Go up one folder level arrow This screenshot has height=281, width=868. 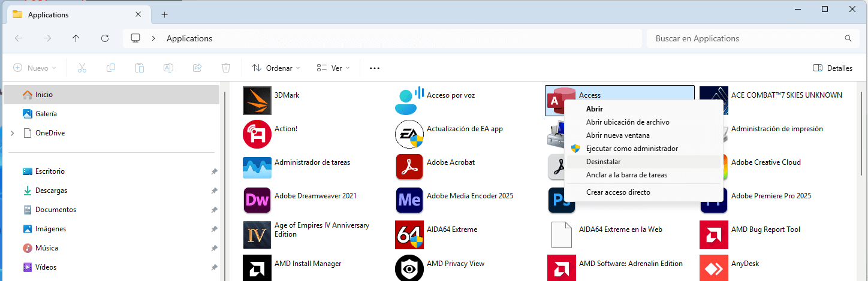(x=76, y=38)
